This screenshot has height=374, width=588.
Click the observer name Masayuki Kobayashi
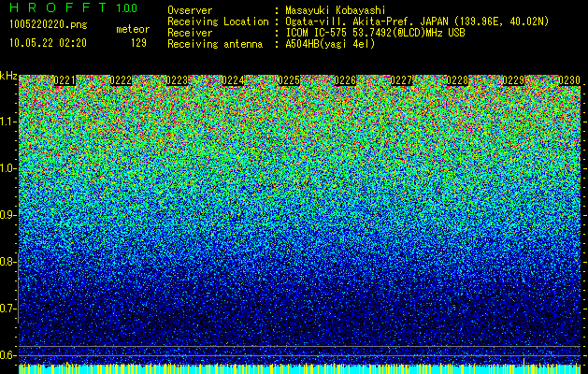tap(336, 10)
